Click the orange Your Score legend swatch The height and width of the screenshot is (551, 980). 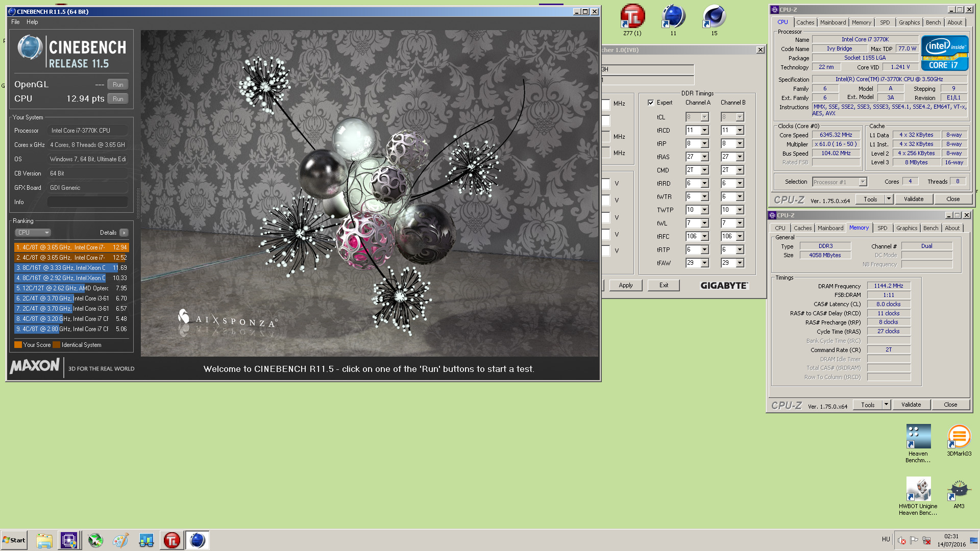[18, 345]
